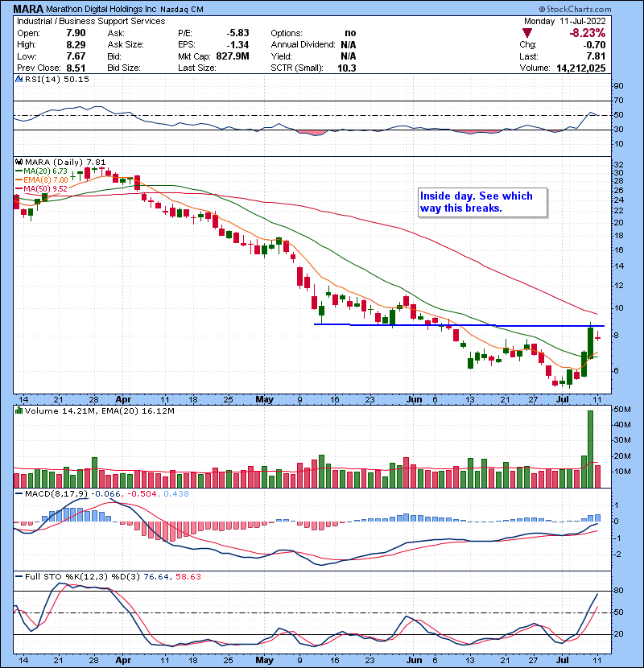The width and height of the screenshot is (644, 668).
Task: Click the RSI indicator icon beside RSI(14)
Action: click(19, 79)
